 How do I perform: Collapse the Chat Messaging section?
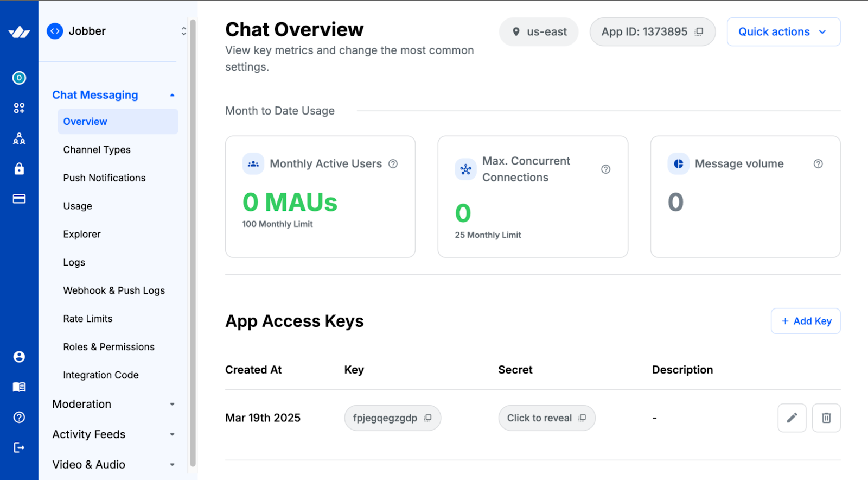[172, 94]
